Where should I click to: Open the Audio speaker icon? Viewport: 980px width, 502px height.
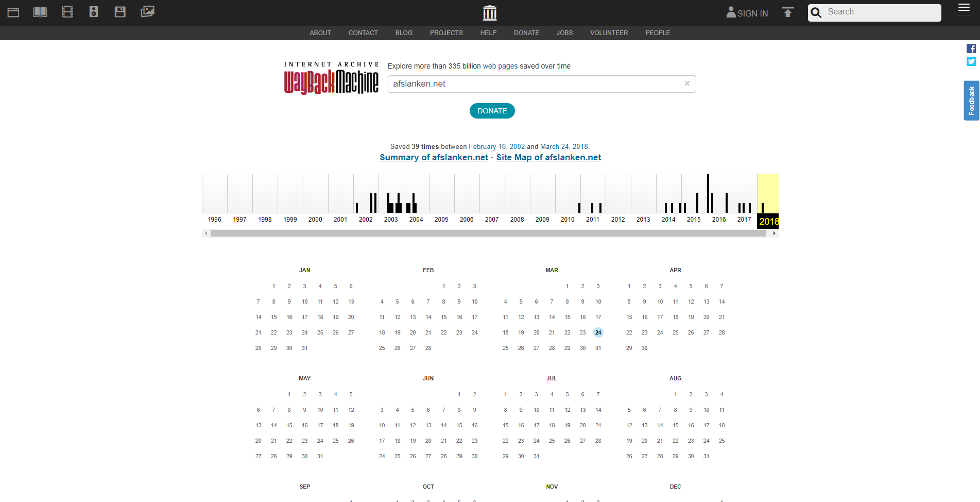[x=94, y=12]
